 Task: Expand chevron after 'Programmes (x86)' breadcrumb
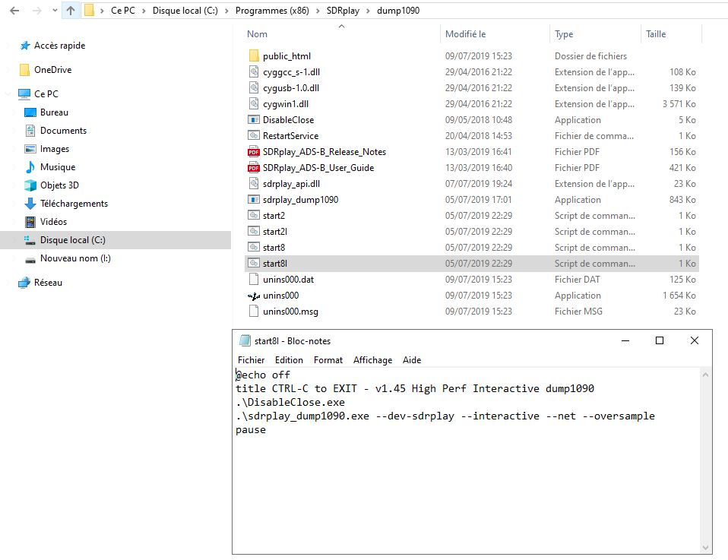tap(318, 11)
